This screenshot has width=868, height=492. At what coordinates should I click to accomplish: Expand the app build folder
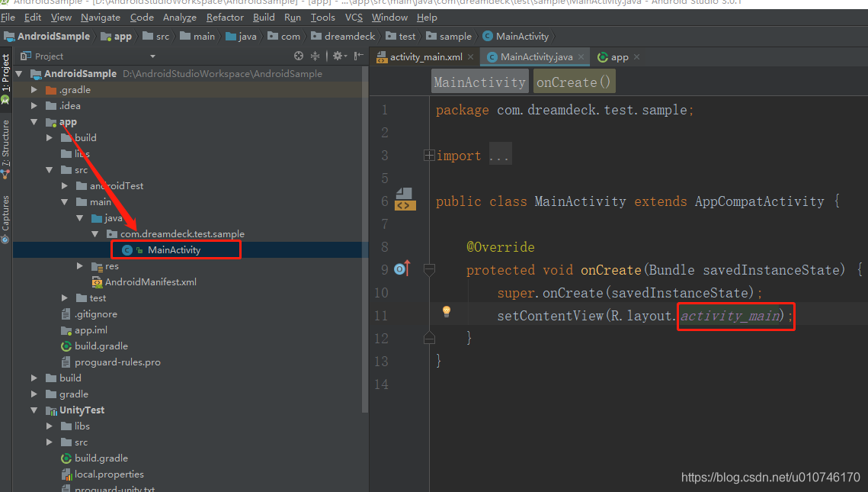click(x=50, y=137)
